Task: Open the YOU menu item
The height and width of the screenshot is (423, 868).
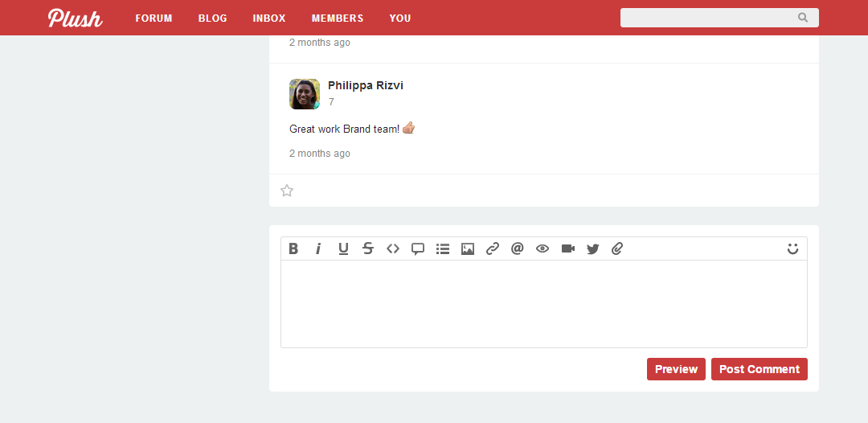Action: click(x=400, y=18)
